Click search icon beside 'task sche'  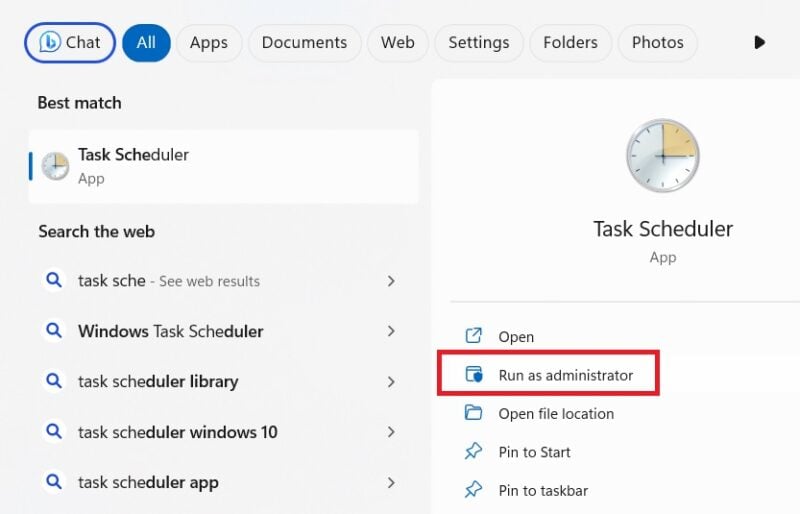coord(54,280)
